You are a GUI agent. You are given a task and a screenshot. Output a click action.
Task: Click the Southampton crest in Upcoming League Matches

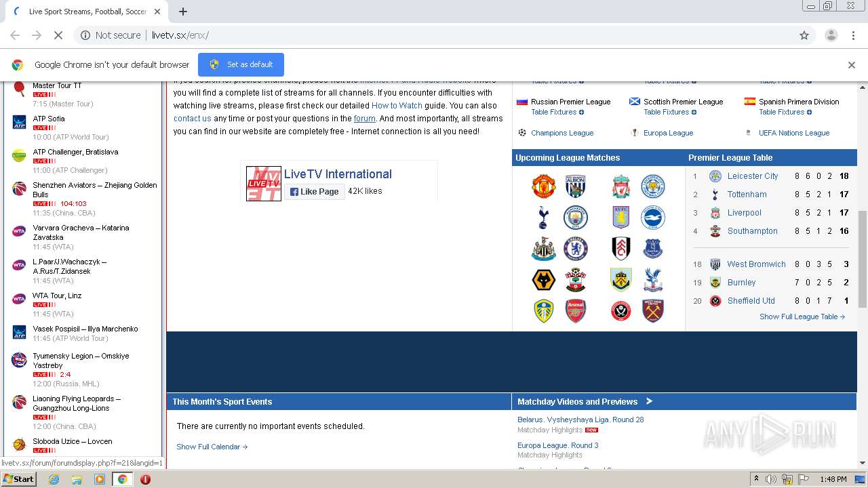[576, 280]
